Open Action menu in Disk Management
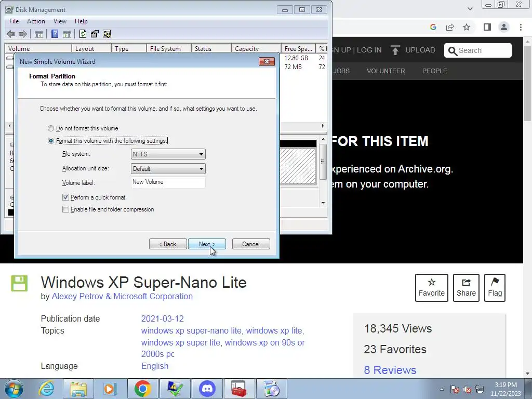The image size is (532, 399). [x=36, y=21]
